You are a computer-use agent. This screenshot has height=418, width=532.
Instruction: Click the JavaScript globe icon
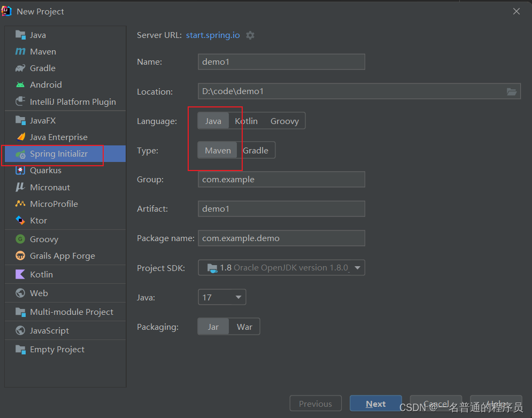[x=20, y=330]
